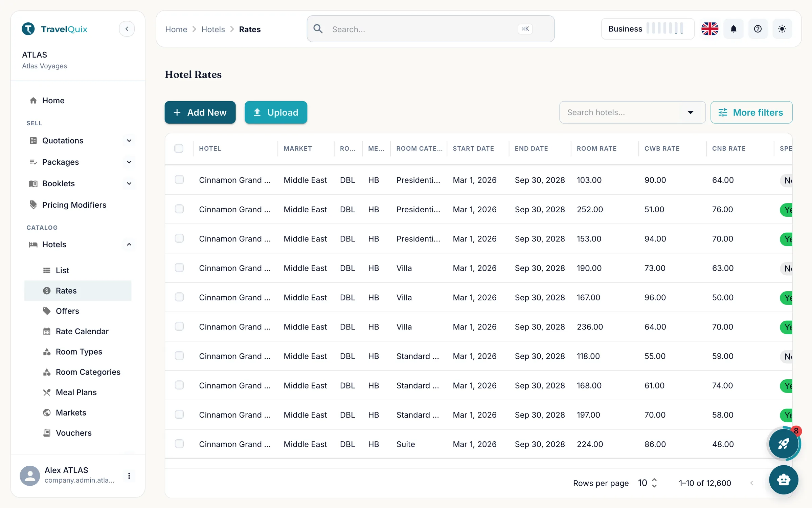This screenshot has width=812, height=508.
Task: Check the row with room rate 103.00
Action: click(x=179, y=179)
